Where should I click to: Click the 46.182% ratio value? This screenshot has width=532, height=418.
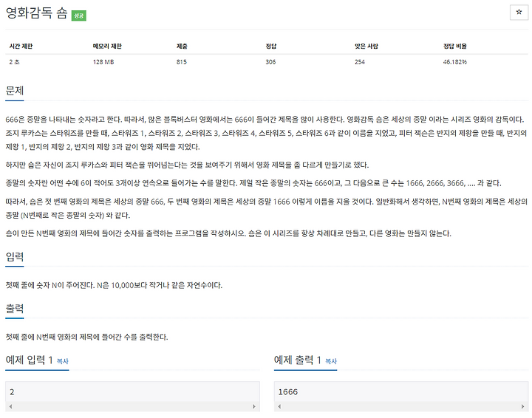[455, 62]
